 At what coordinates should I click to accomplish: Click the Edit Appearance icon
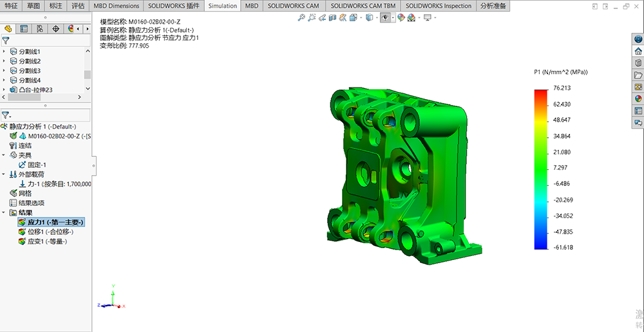pyautogui.click(x=401, y=18)
